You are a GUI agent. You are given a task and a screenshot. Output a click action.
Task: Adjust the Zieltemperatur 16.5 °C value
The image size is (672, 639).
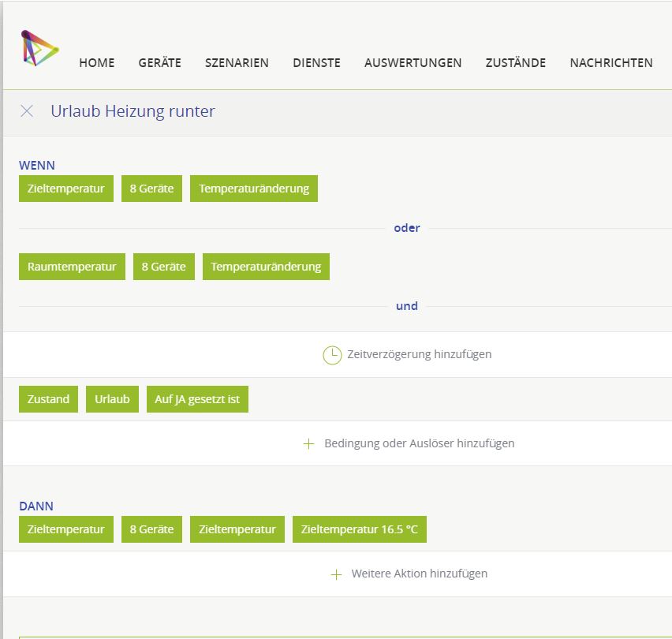click(x=359, y=529)
